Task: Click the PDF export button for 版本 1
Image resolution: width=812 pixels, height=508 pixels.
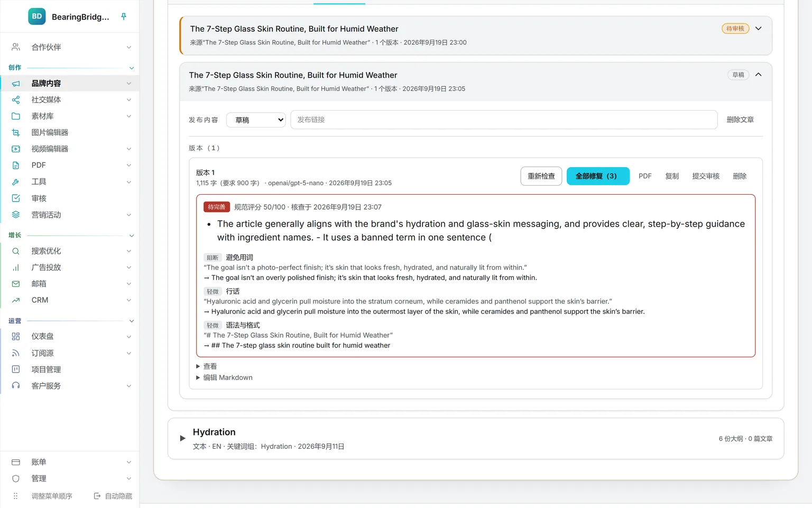Action: pos(645,176)
